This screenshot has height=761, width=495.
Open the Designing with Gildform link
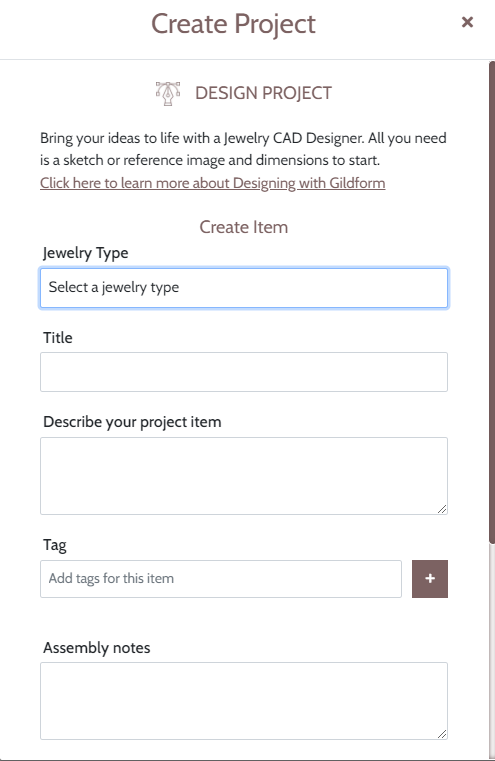pos(213,183)
